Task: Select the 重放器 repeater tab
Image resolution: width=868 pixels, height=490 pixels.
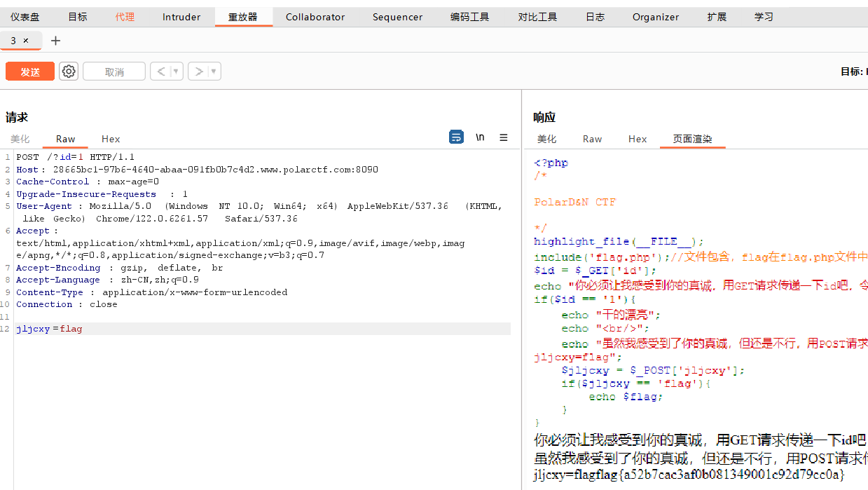Action: (x=243, y=17)
